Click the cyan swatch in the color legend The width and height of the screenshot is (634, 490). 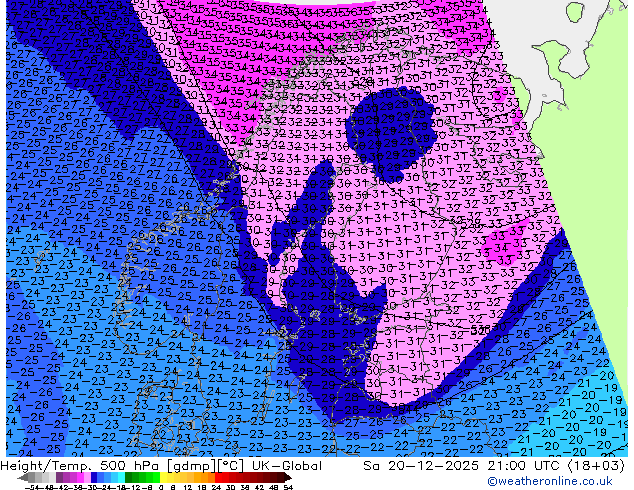pos(121,477)
